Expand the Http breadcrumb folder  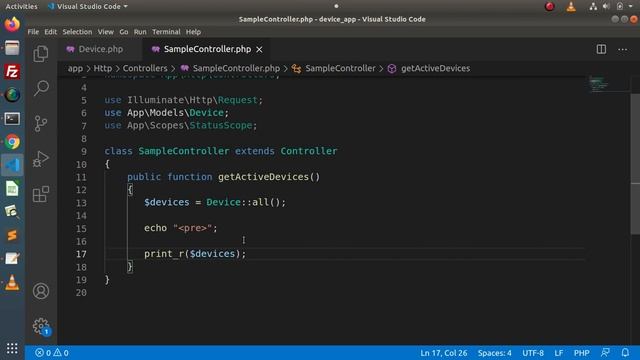(x=102, y=69)
